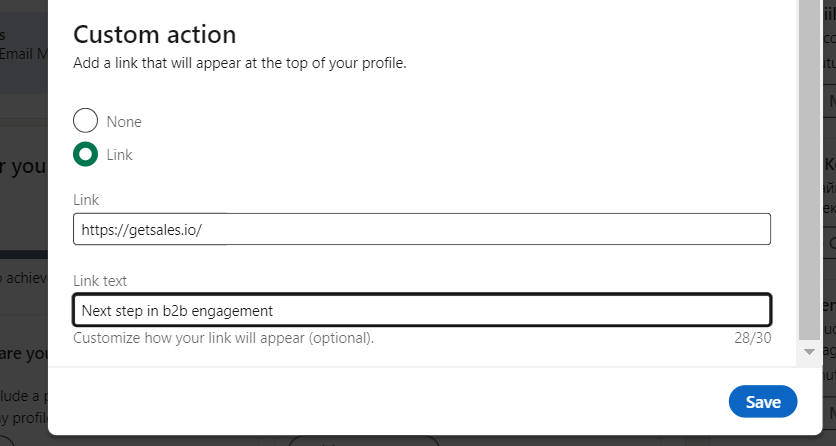This screenshot has height=446, width=836.
Task: Click the "Add a link" description text
Action: [x=240, y=63]
